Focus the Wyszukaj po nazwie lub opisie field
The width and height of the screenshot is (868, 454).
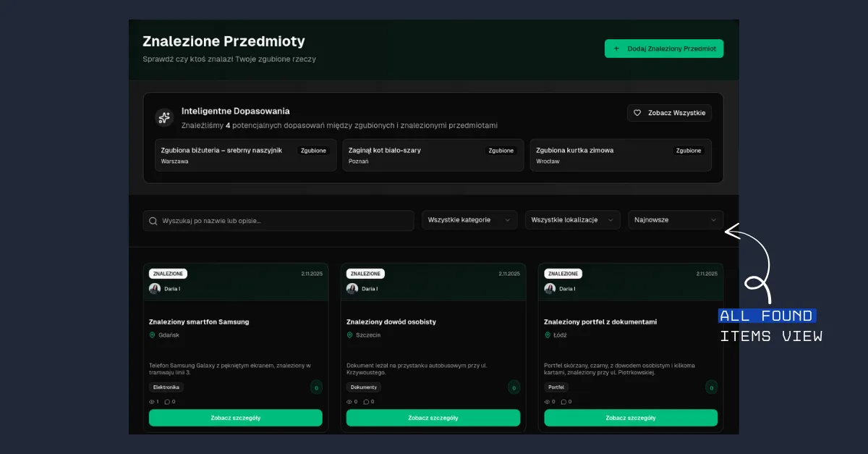(x=278, y=220)
